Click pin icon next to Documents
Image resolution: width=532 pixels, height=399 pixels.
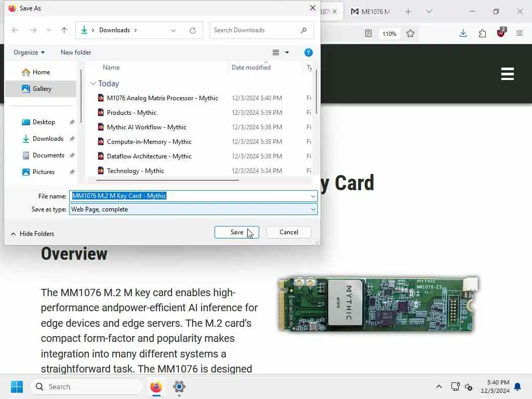72,155
